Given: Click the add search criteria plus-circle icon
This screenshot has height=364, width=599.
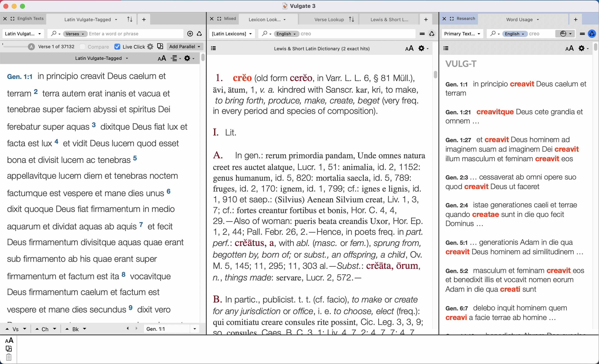Looking at the screenshot, I should point(190,34).
